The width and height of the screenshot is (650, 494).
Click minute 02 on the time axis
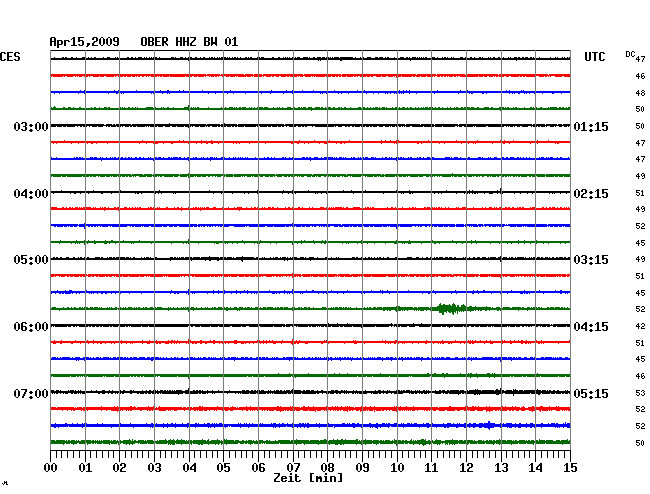pos(119,468)
